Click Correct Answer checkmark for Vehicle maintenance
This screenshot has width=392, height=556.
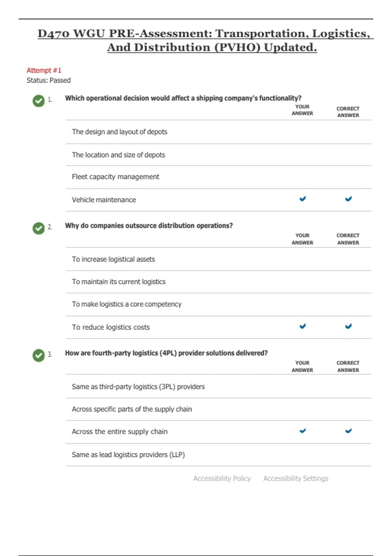pos(348,199)
